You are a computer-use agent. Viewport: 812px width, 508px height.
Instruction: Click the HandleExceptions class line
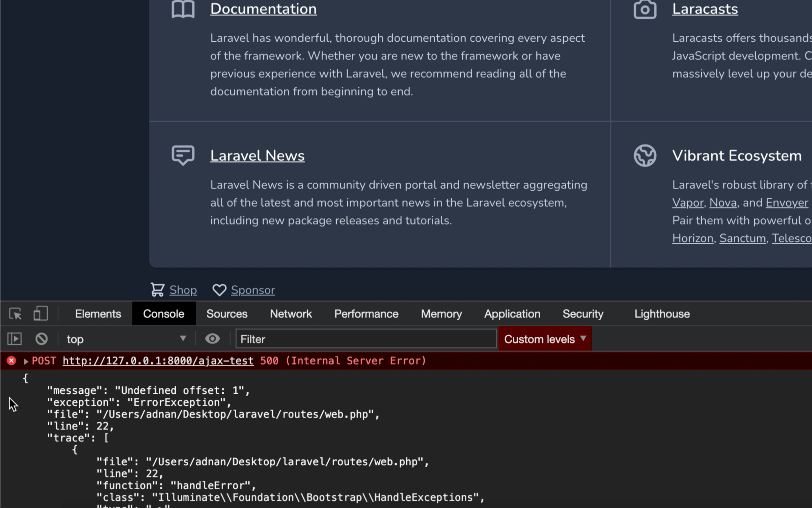(291, 497)
